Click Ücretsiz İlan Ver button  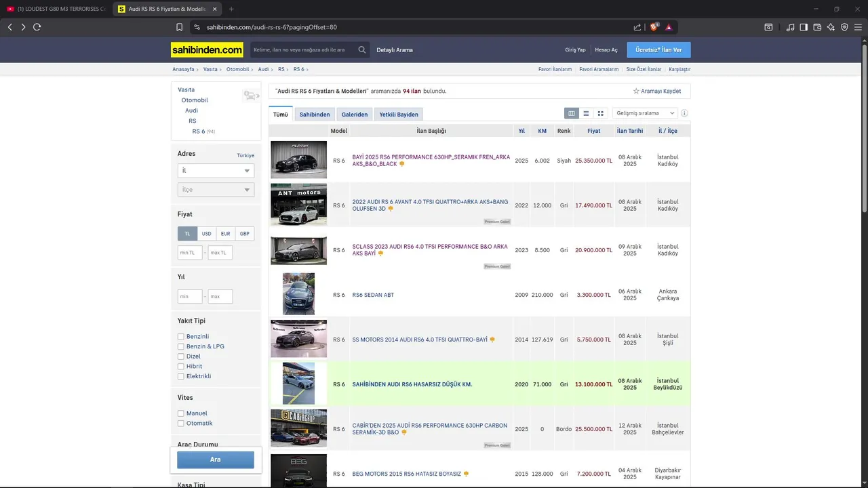[x=659, y=49]
